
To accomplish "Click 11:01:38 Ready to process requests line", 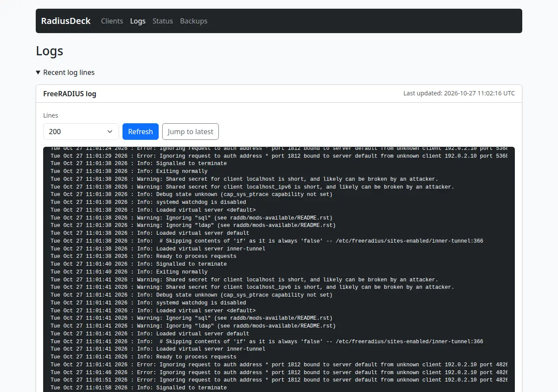I will [143, 256].
